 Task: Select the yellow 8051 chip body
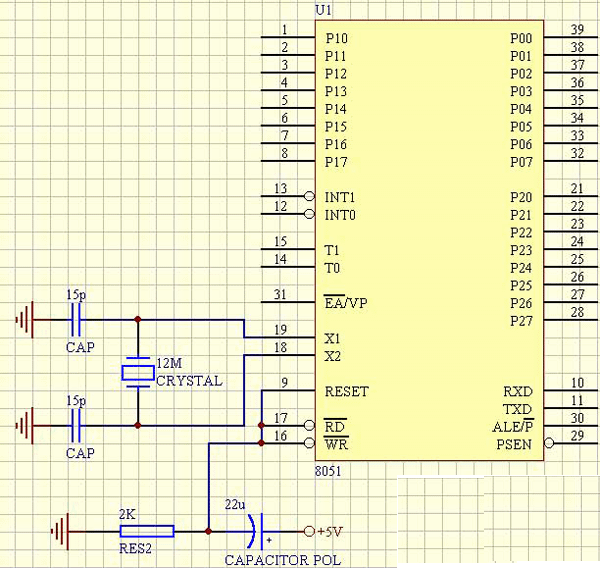coord(429,240)
